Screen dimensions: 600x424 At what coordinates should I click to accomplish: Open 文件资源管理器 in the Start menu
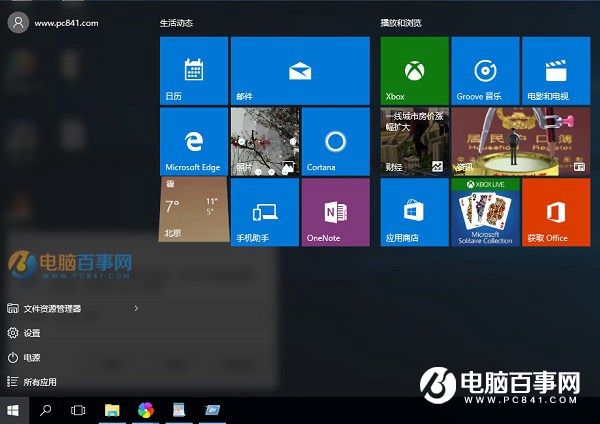point(52,309)
